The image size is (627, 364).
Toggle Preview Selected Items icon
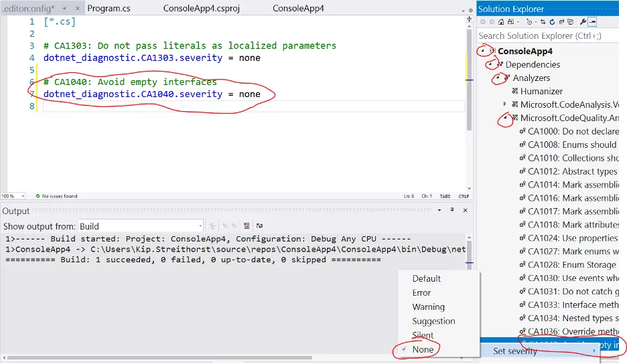(x=592, y=22)
